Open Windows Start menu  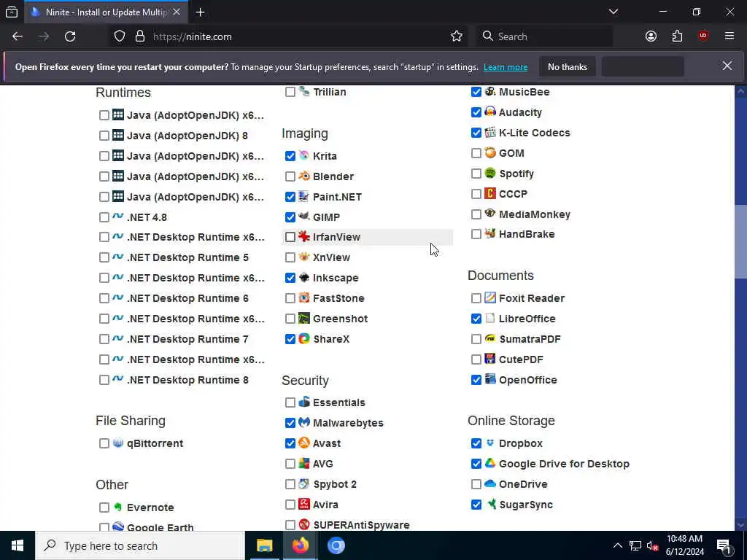pos(18,545)
